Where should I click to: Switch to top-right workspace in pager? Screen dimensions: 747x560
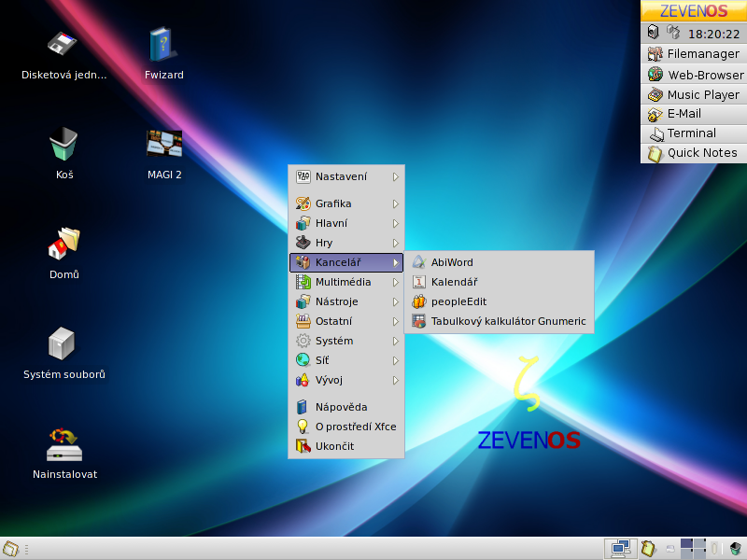[x=699, y=543]
